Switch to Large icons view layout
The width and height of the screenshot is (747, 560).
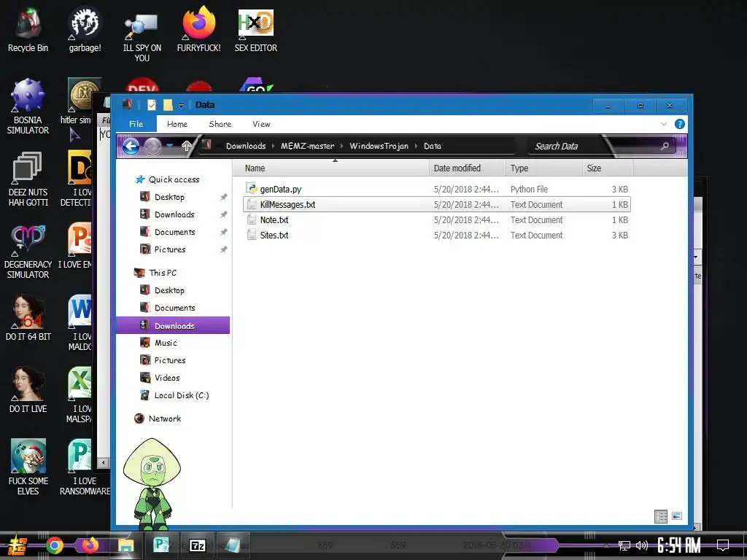click(x=677, y=516)
